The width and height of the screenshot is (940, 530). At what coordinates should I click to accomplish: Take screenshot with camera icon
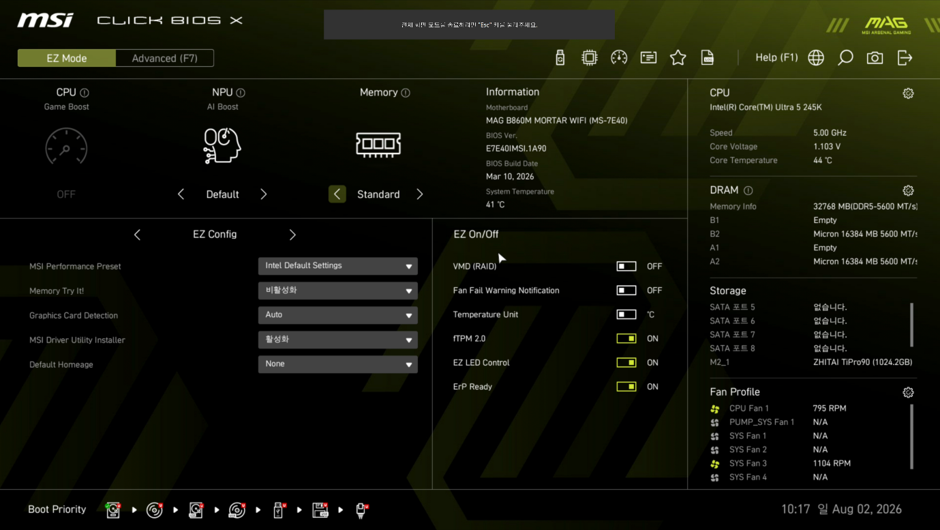coord(875,58)
